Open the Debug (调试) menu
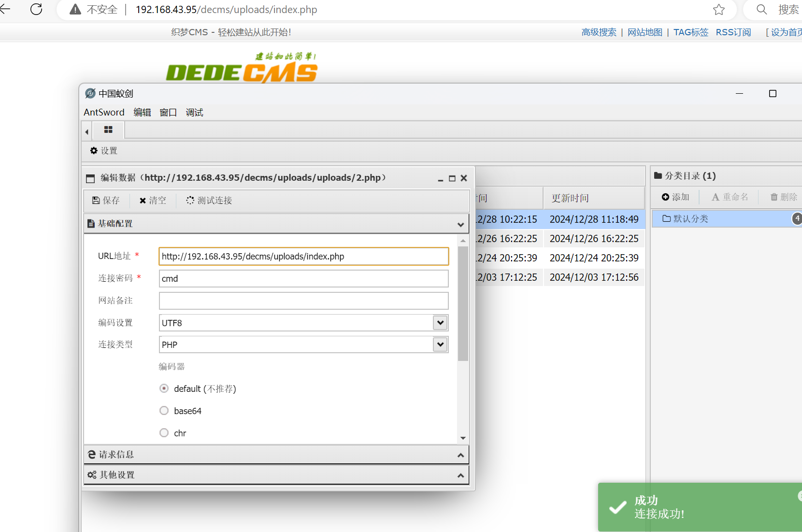 (x=194, y=112)
